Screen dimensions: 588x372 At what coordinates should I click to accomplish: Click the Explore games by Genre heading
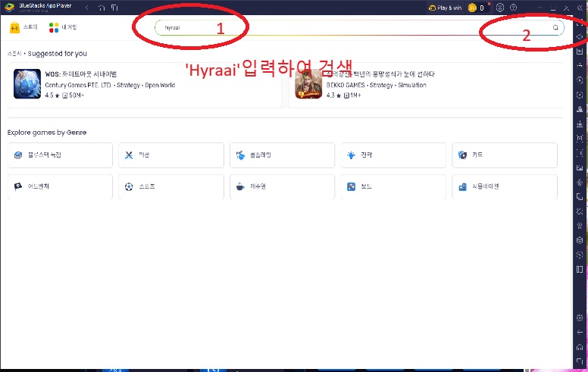47,133
